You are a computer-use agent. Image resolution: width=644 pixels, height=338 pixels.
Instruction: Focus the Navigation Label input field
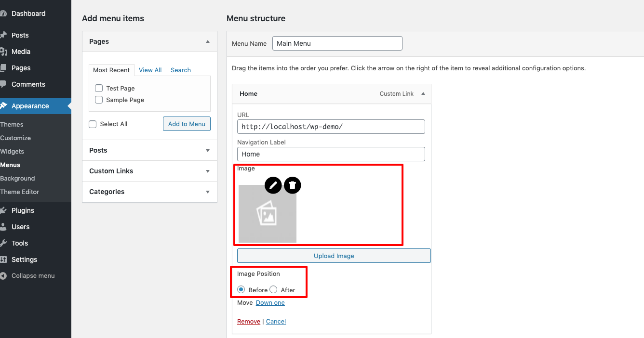click(331, 154)
